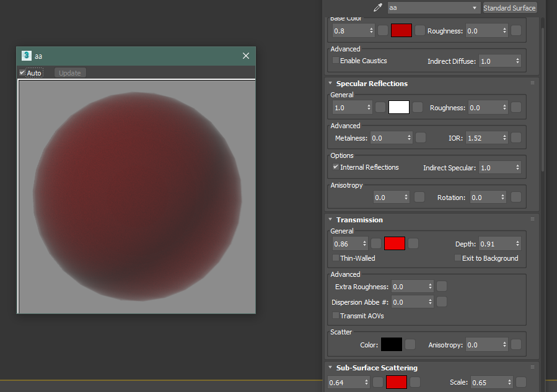The height and width of the screenshot is (392, 557).
Task: Enable Caustics checkbox
Action: [x=336, y=61]
